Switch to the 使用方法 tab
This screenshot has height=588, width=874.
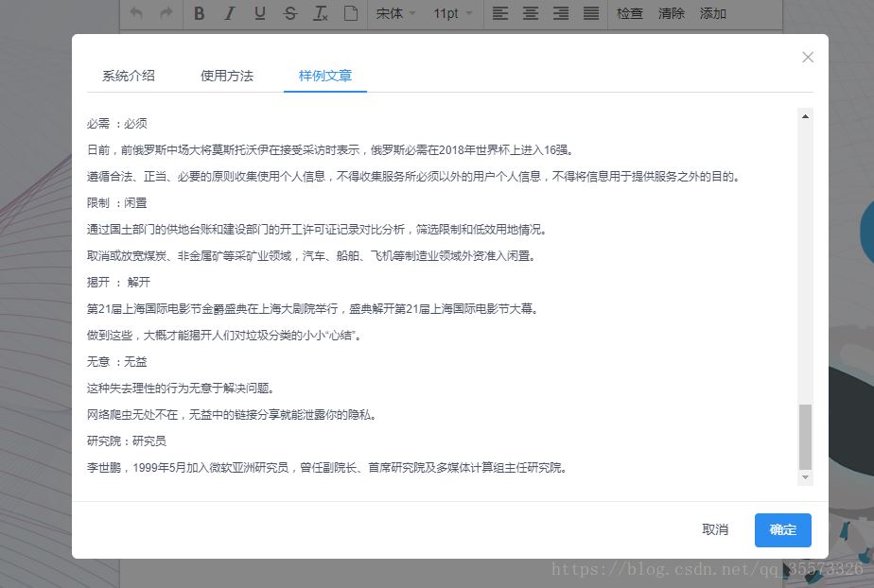[x=227, y=76]
